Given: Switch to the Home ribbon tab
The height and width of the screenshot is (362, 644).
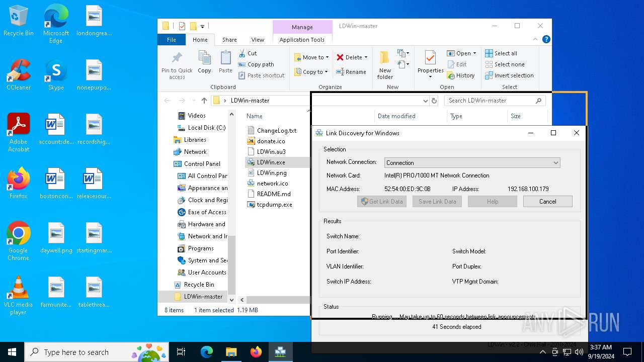Looking at the screenshot, I should coord(200,40).
